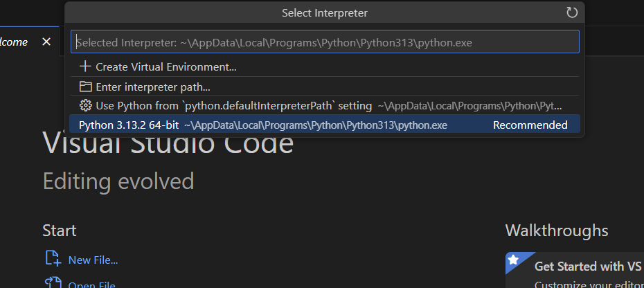This screenshot has width=644, height=288.
Task: Click the Recommended label
Action: [530, 125]
